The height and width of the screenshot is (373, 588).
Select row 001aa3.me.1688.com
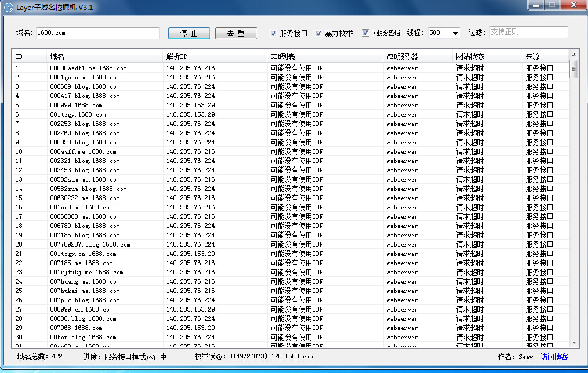(x=291, y=207)
